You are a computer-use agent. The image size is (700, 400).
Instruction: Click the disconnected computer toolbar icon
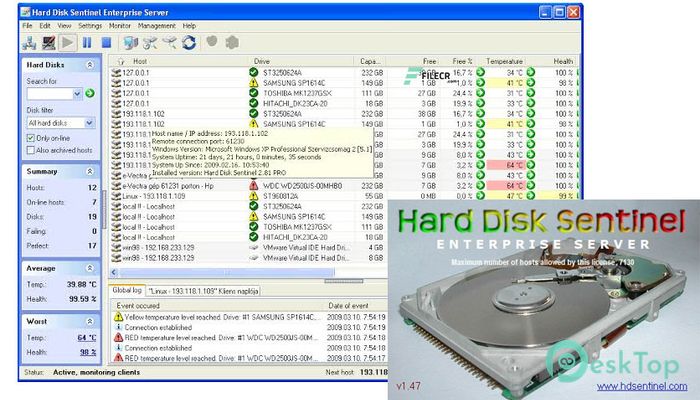pos(49,43)
